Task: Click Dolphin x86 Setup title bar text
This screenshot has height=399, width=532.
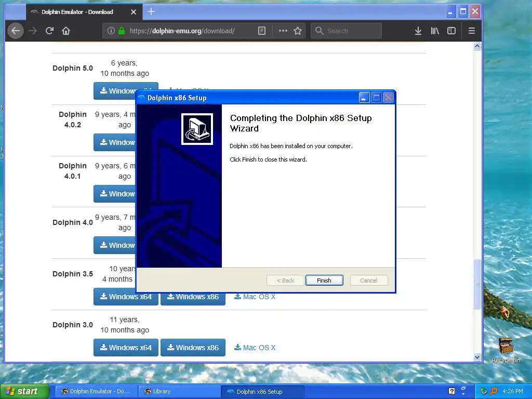Action: click(177, 98)
